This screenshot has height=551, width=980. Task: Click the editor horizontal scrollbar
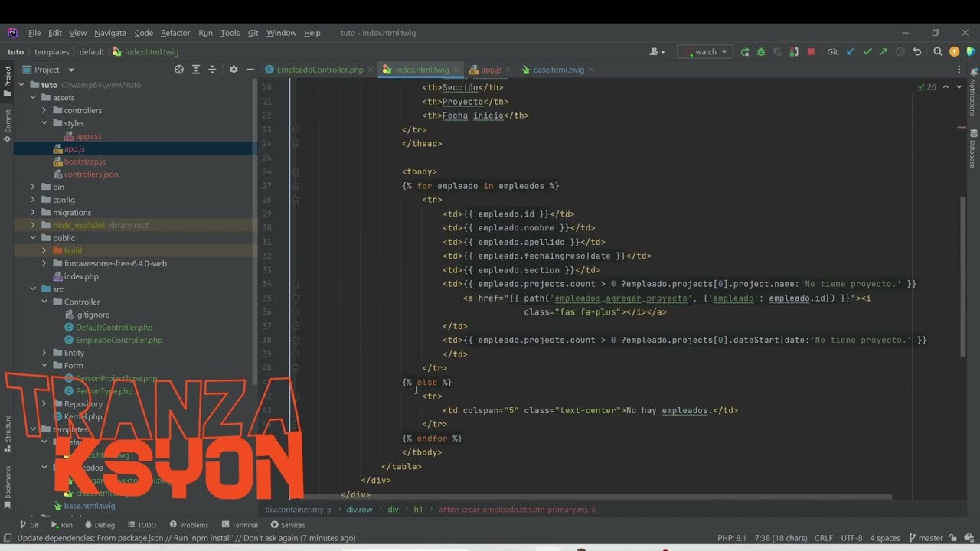click(x=595, y=497)
